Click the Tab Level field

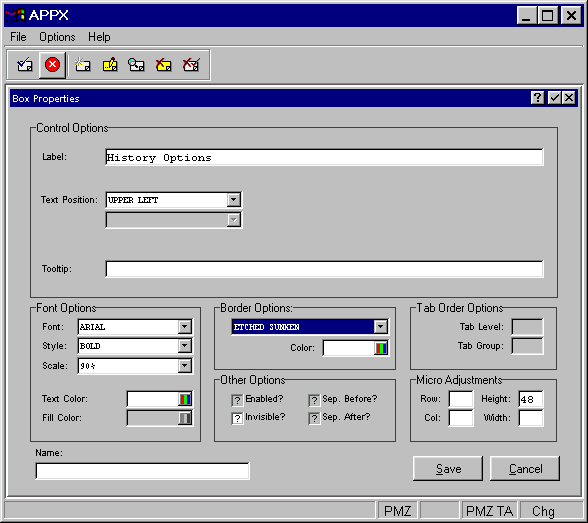coord(527,327)
